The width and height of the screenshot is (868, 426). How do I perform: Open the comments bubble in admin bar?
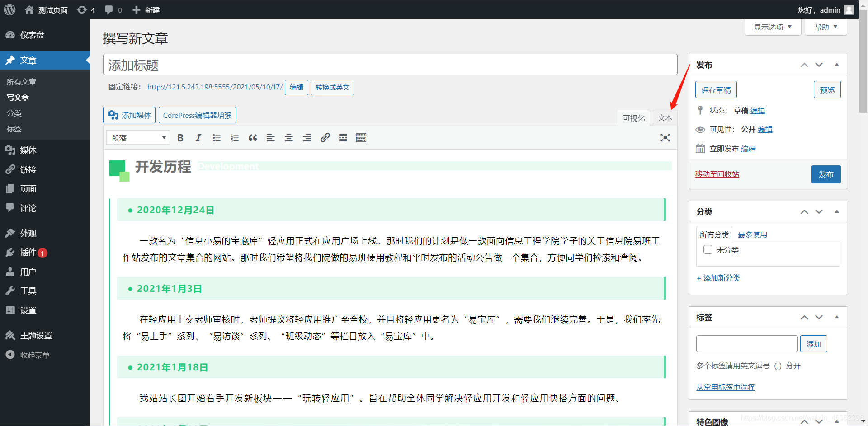coord(113,10)
